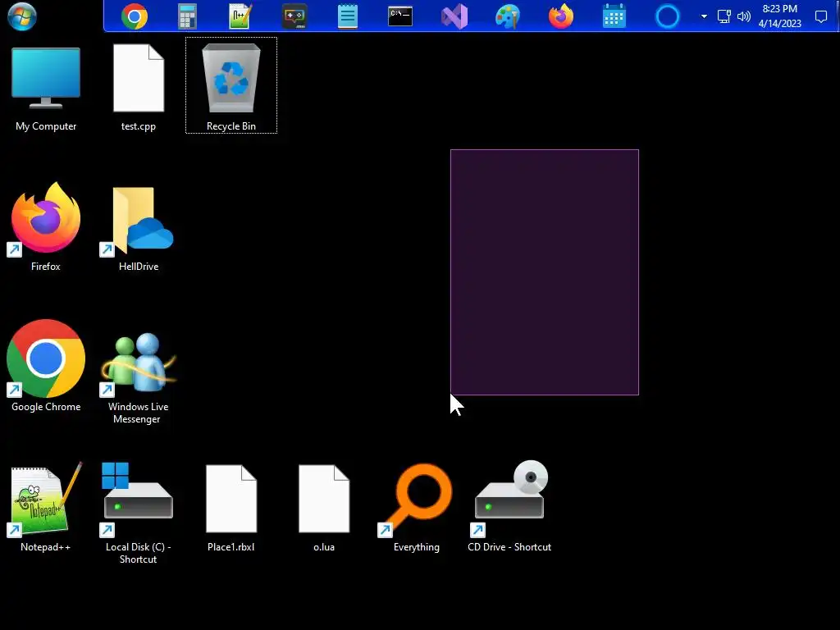Click the 'Recycle Bin' label text
This screenshot has height=630, width=840.
(x=231, y=126)
